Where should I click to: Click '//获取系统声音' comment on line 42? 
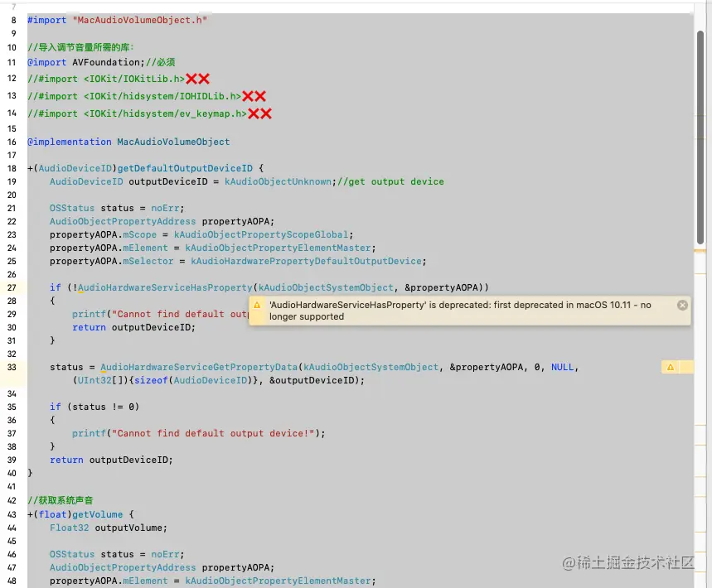pyautogui.click(x=61, y=500)
